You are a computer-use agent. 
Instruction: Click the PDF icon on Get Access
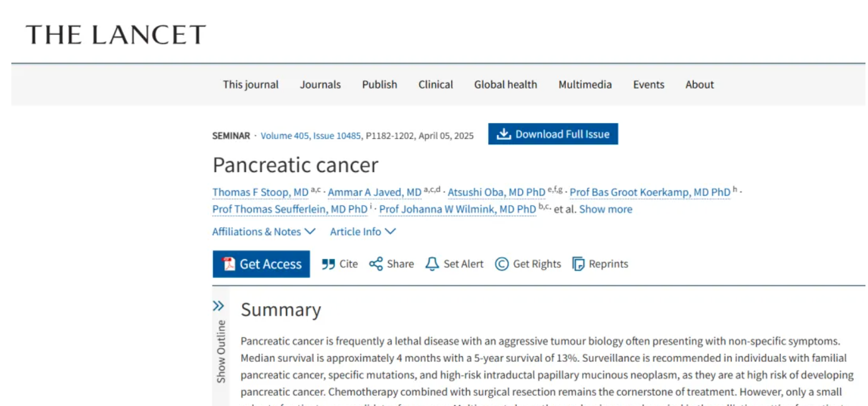coord(228,264)
